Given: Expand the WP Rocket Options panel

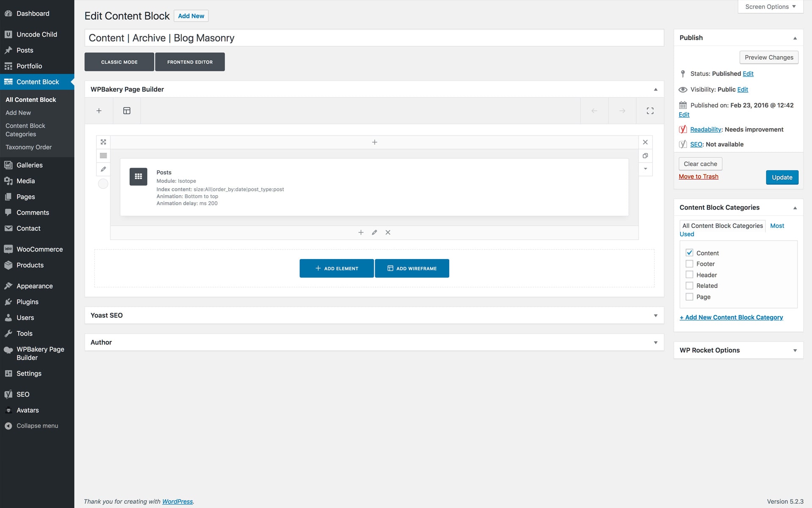Looking at the screenshot, I should tap(793, 350).
